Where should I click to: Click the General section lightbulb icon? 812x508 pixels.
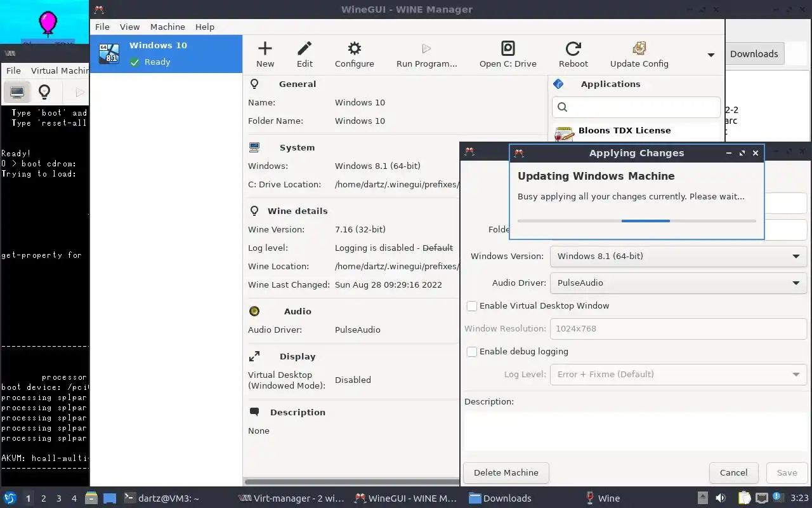tap(254, 84)
